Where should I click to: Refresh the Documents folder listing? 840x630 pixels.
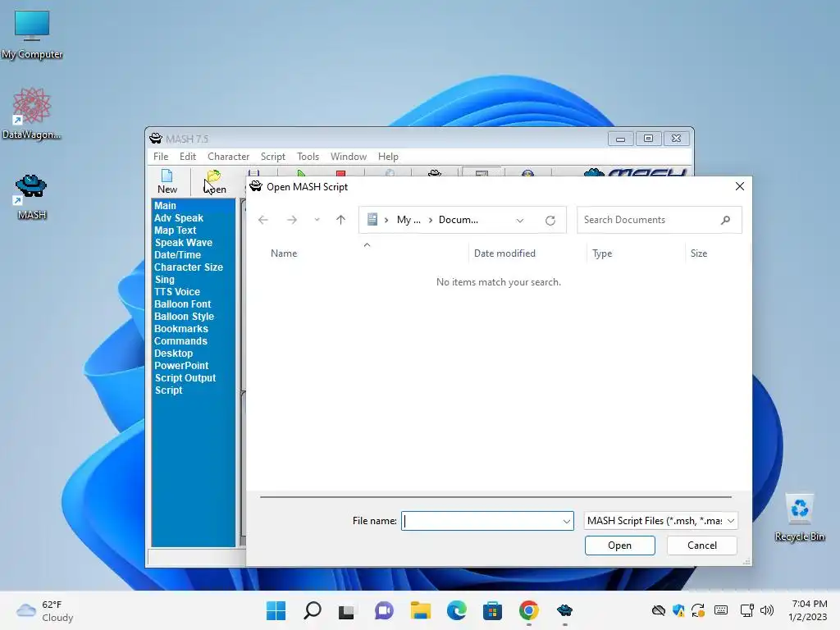click(550, 220)
